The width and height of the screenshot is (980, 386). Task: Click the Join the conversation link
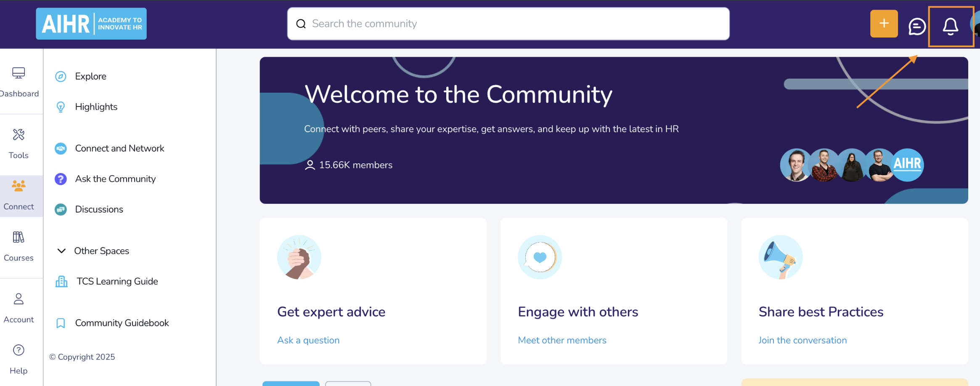803,340
